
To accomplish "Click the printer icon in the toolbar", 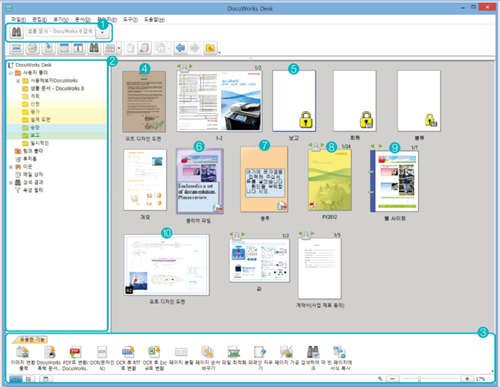I will click(x=32, y=48).
